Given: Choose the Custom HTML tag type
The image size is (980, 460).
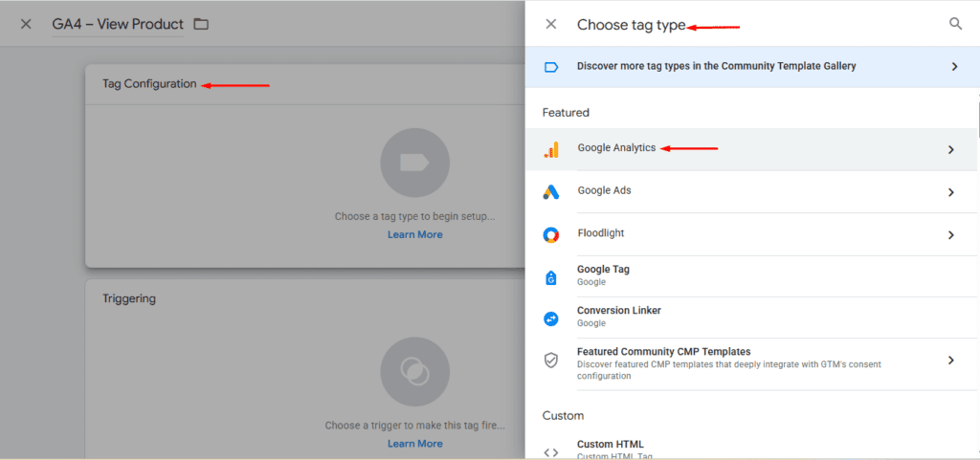Looking at the screenshot, I should [750, 449].
